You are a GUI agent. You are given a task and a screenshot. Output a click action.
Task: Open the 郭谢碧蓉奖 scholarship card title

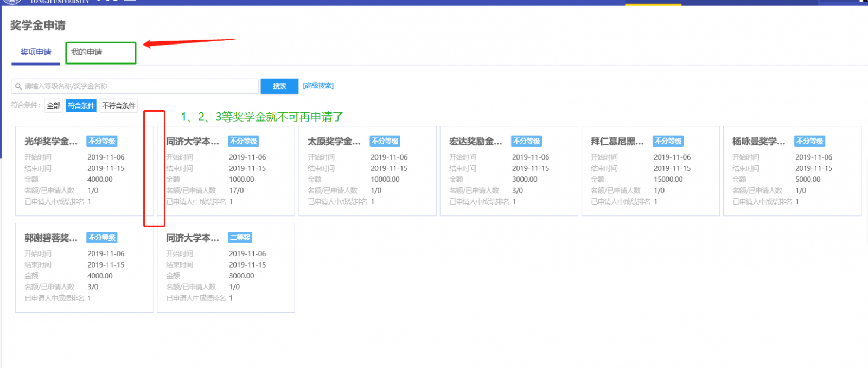pyautogui.click(x=51, y=238)
